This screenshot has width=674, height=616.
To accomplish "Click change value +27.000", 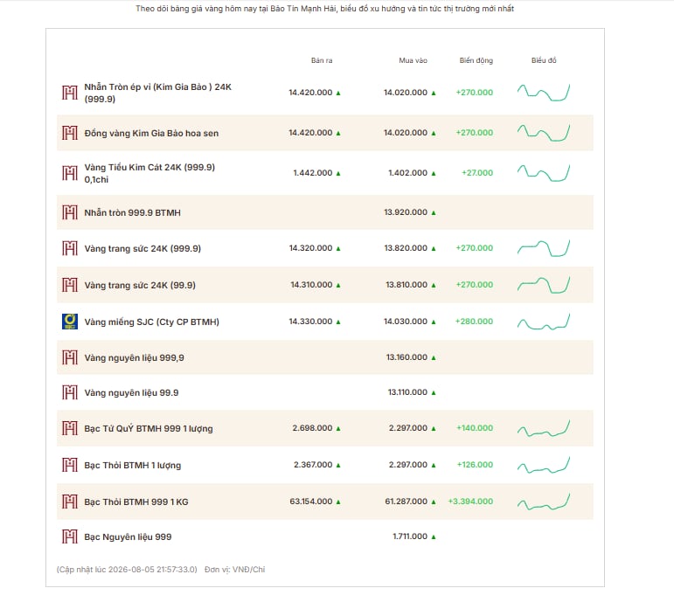I will pyautogui.click(x=477, y=173).
